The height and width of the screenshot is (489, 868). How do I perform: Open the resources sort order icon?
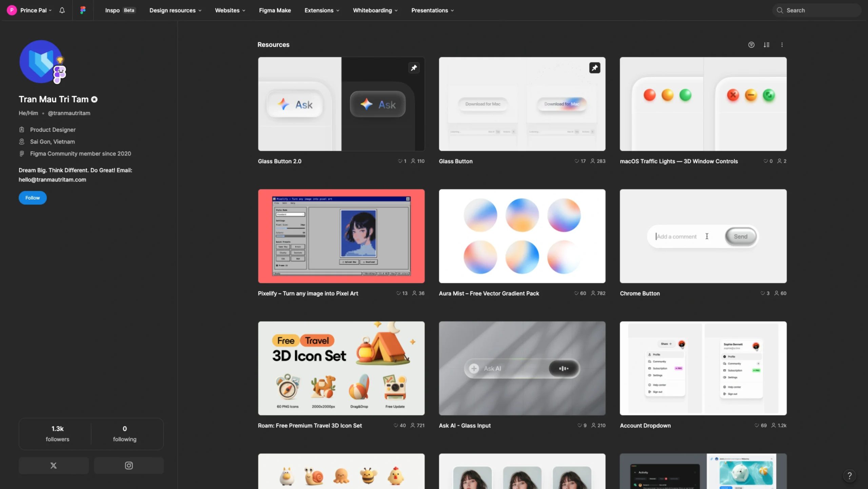pos(767,45)
